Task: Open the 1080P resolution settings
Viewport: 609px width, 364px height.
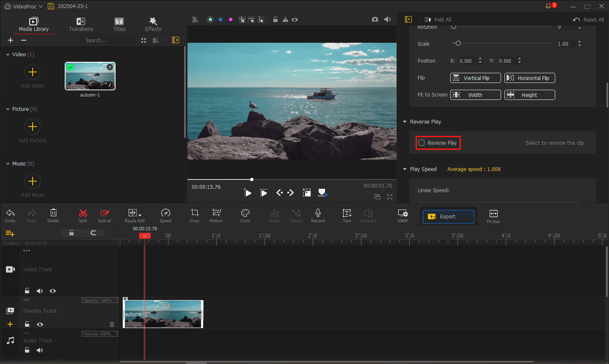Action: click(x=403, y=215)
